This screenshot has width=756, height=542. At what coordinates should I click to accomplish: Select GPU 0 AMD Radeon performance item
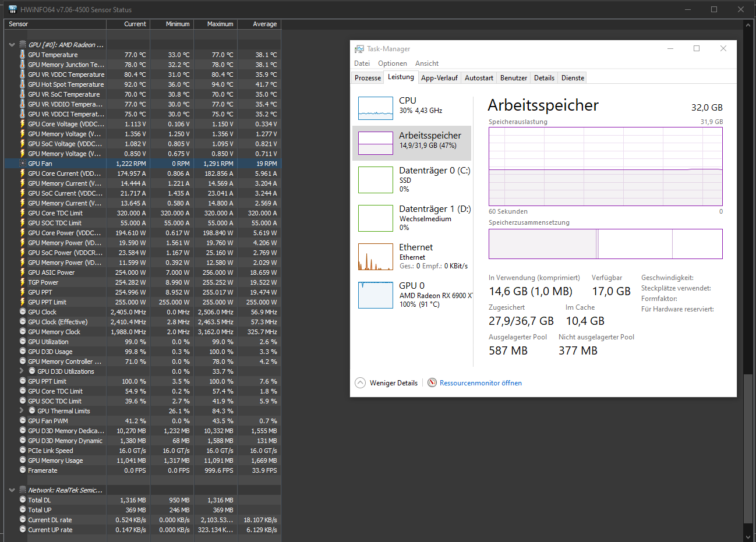pos(412,295)
